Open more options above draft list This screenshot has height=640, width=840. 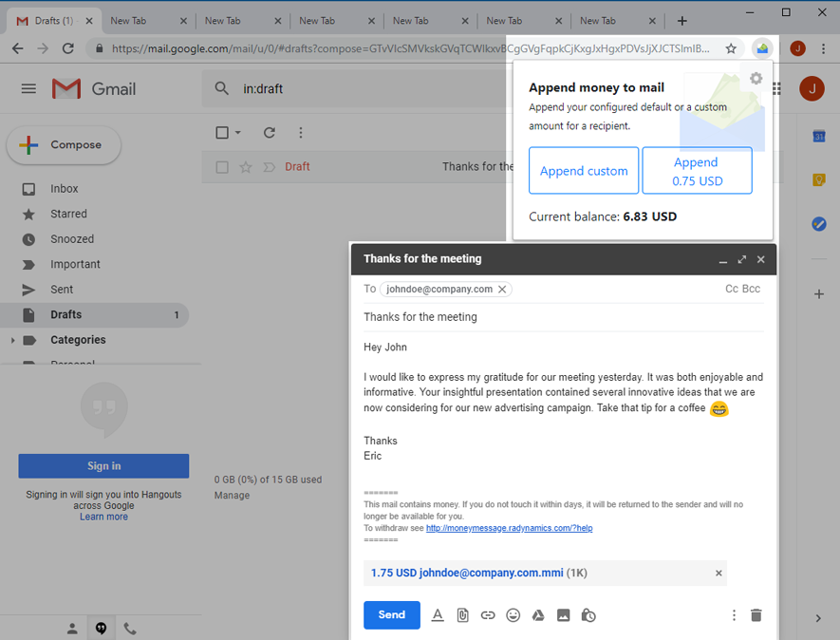(x=301, y=132)
